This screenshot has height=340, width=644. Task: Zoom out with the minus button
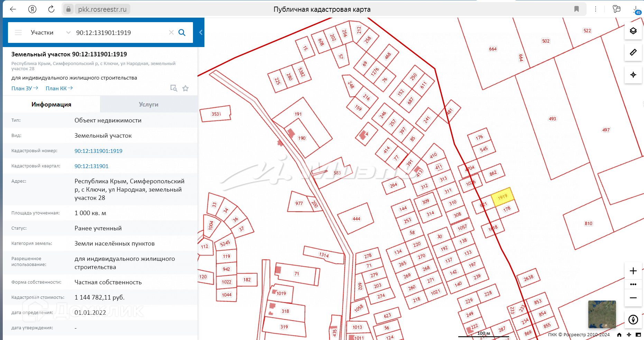point(633,298)
